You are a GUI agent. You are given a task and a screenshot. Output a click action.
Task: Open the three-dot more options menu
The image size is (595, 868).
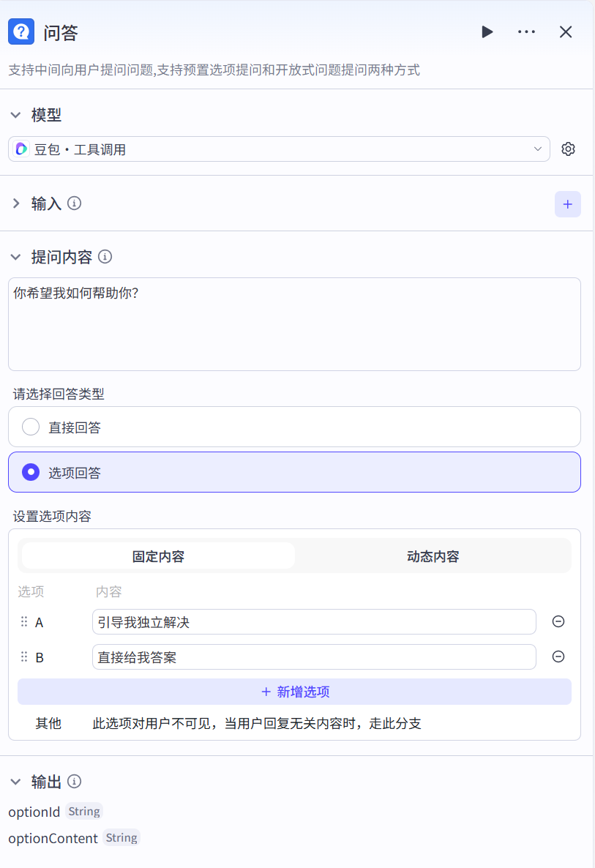pyautogui.click(x=526, y=32)
